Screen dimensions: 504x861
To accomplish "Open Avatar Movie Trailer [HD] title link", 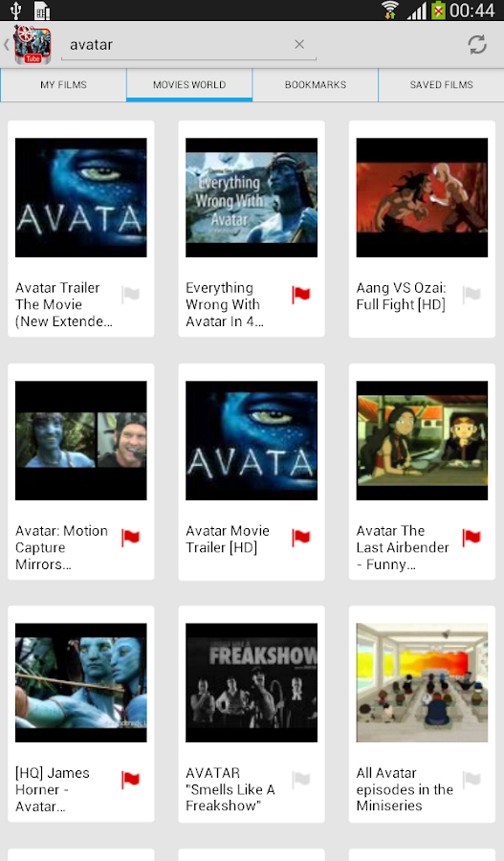I will pos(228,540).
